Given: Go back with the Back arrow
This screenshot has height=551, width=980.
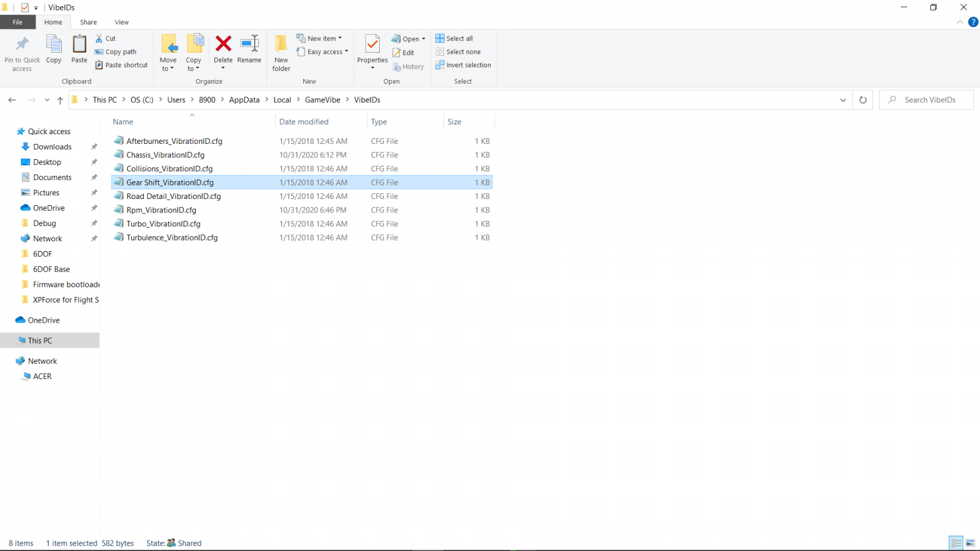Looking at the screenshot, I should [x=12, y=100].
